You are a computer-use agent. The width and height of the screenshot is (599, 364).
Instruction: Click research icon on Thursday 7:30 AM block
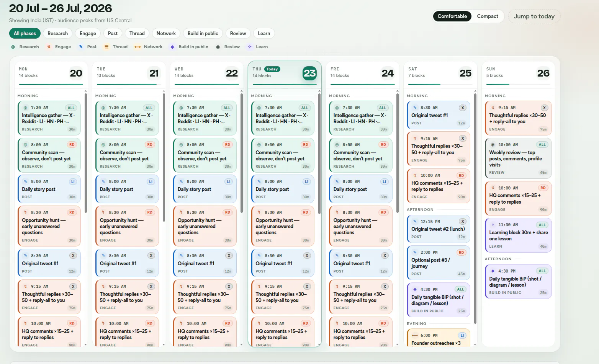coord(259,108)
